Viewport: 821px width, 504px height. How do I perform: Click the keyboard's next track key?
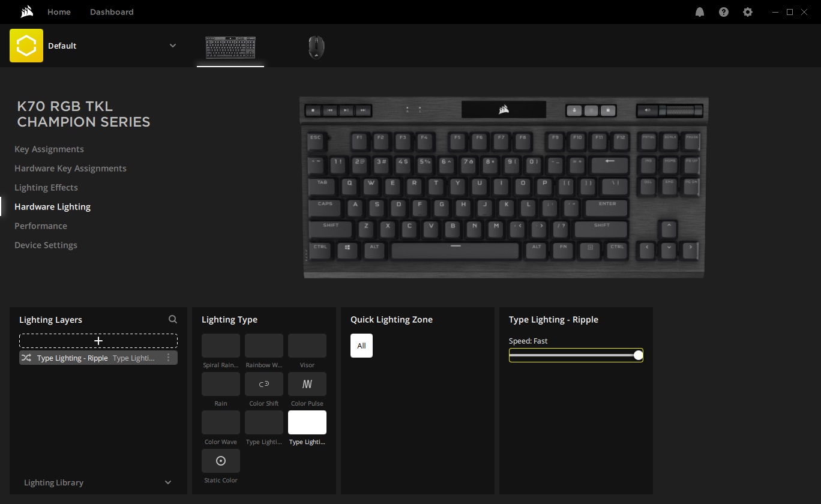(x=363, y=110)
